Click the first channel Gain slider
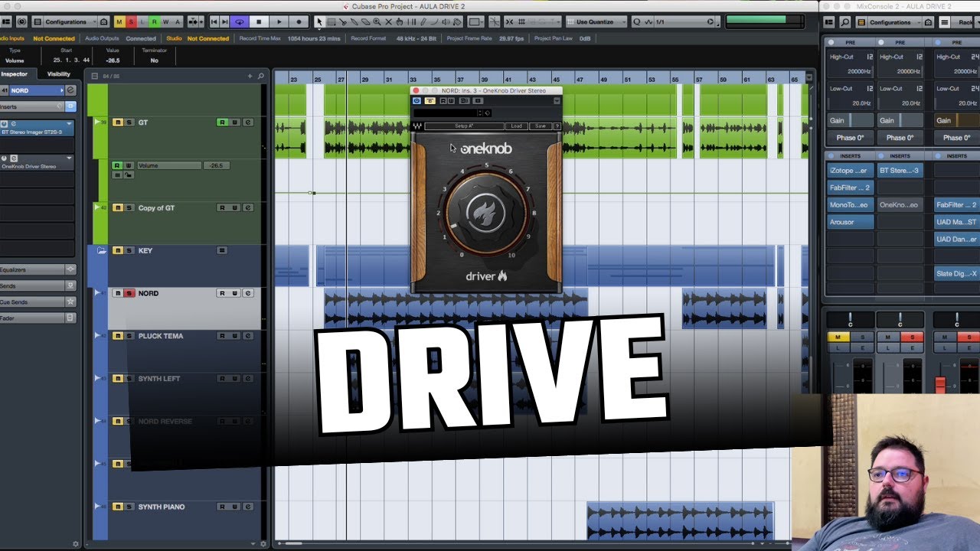This screenshot has height=551, width=980. click(x=850, y=120)
